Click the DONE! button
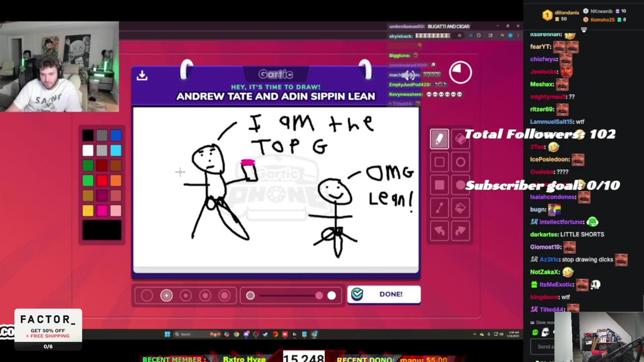Image resolution: width=644 pixels, height=362 pixels. pyautogui.click(x=384, y=294)
